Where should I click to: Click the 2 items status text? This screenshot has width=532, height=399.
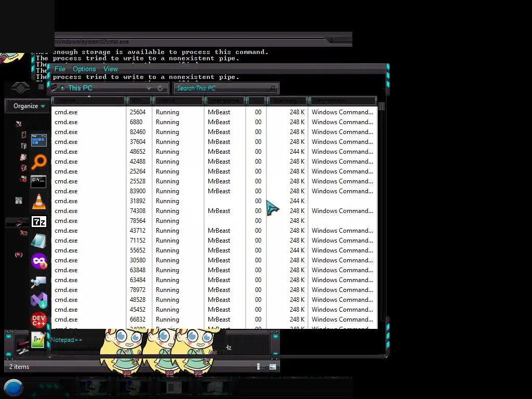pyautogui.click(x=19, y=367)
